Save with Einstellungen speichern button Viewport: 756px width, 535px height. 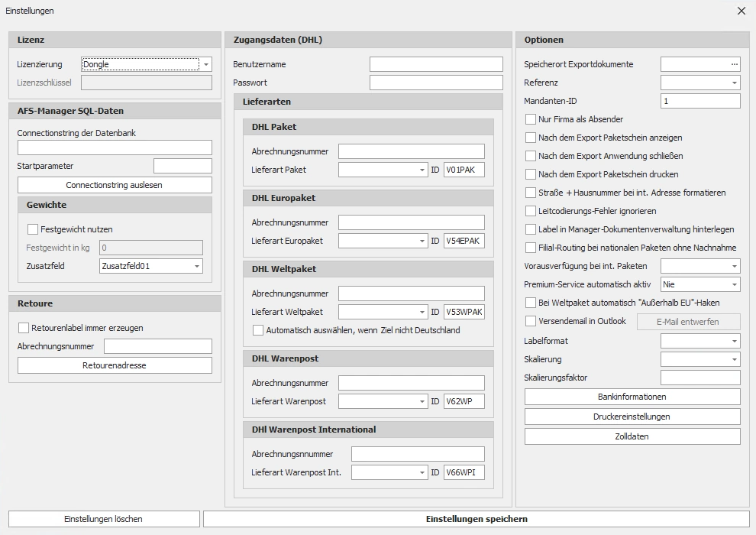click(x=477, y=519)
